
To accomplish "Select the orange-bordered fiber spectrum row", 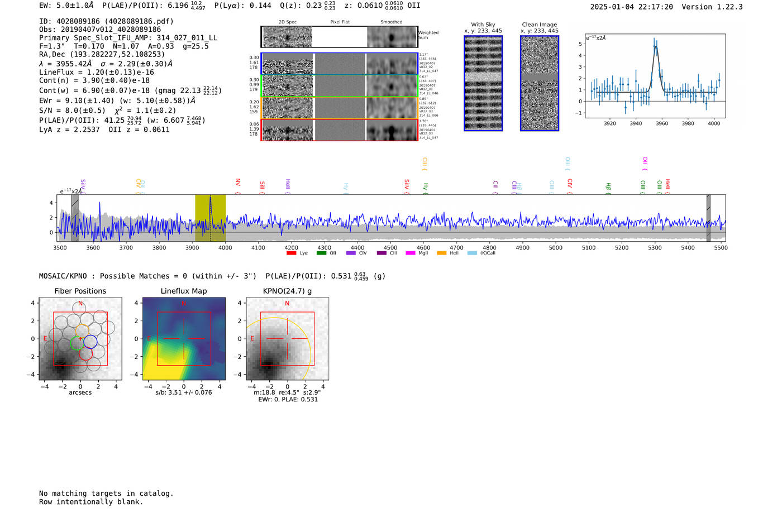I will (339, 108).
